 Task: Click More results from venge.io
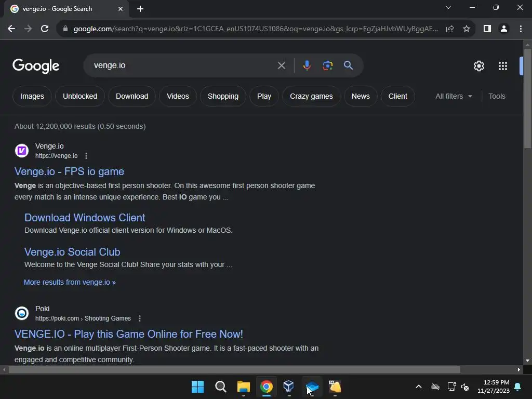(70, 282)
